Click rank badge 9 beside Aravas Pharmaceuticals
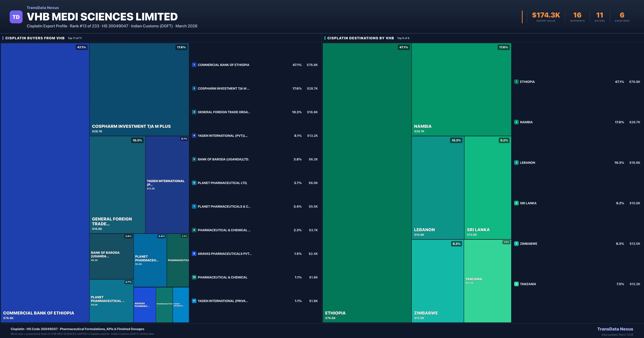 click(x=194, y=253)
